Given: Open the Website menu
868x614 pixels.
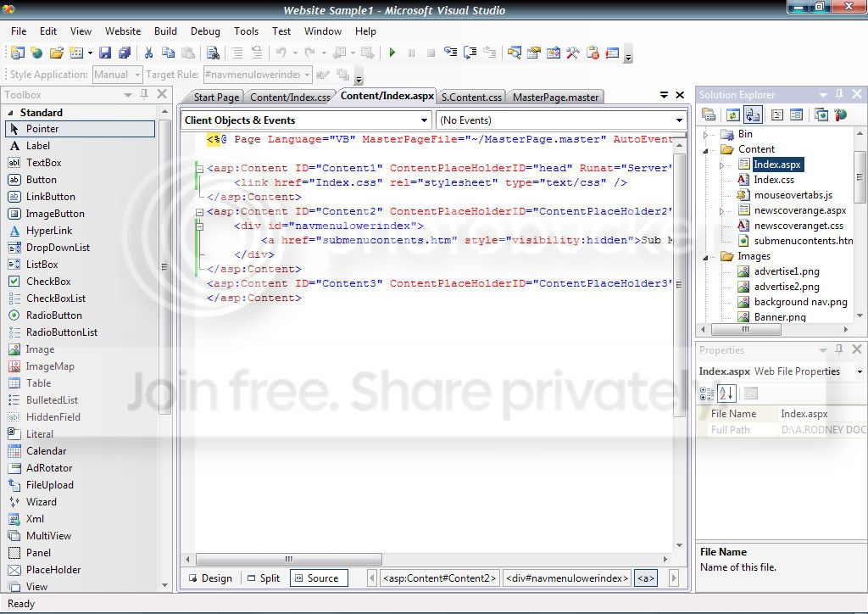Looking at the screenshot, I should pos(123,31).
